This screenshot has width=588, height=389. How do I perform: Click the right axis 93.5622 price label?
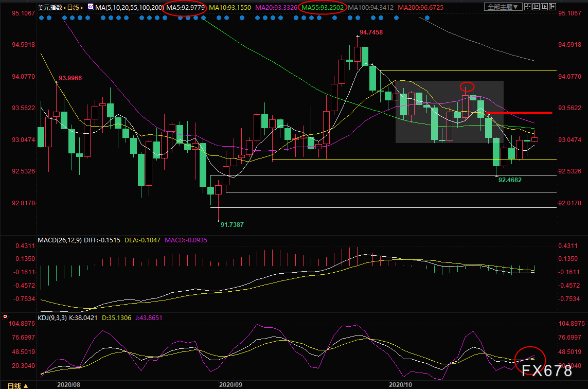point(569,108)
